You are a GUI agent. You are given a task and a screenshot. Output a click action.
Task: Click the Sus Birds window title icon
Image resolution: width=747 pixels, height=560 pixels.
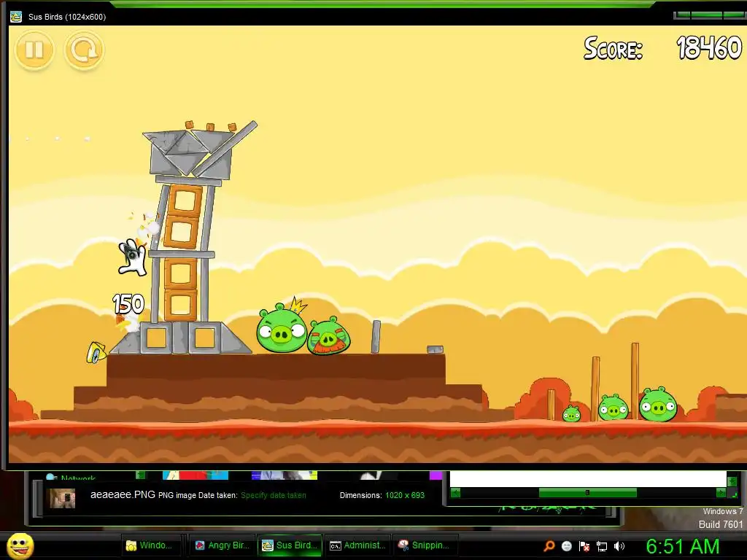point(16,17)
